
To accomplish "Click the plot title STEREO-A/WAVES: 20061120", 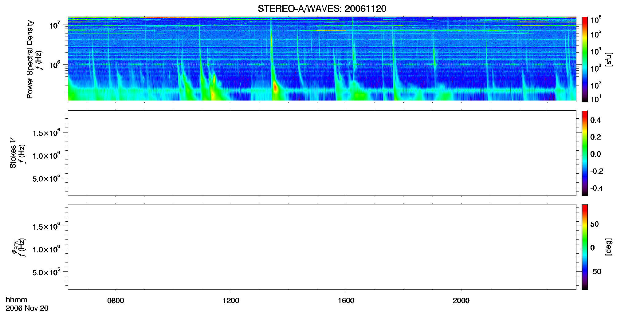I will click(x=322, y=9).
